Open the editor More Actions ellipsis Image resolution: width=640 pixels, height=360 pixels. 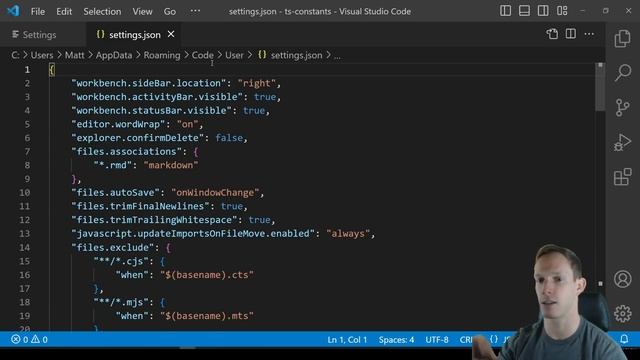click(x=589, y=34)
